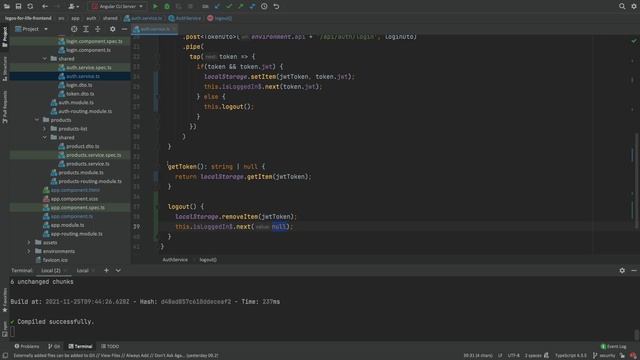The image size is (640, 360).
Task: Open app.component.html in project tree
Action: tap(75, 190)
